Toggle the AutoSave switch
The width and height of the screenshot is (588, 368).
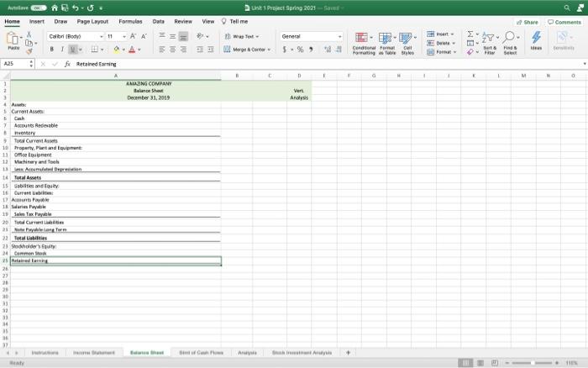39,8
